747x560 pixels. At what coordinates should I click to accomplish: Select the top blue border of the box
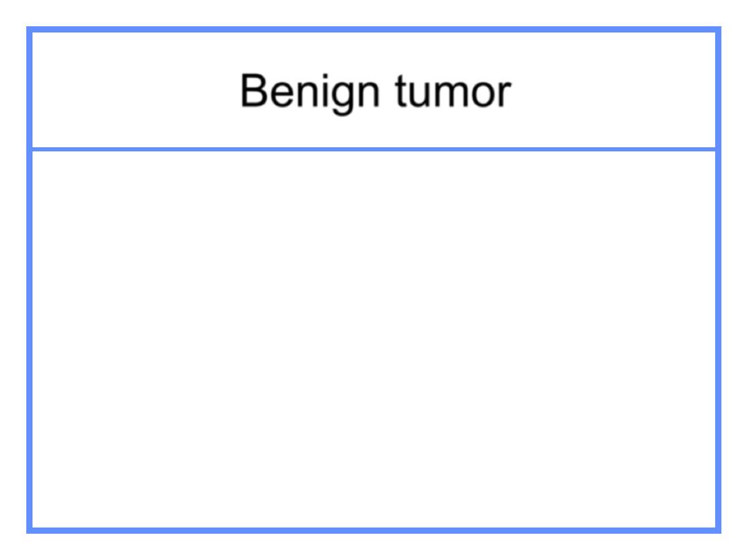click(374, 30)
